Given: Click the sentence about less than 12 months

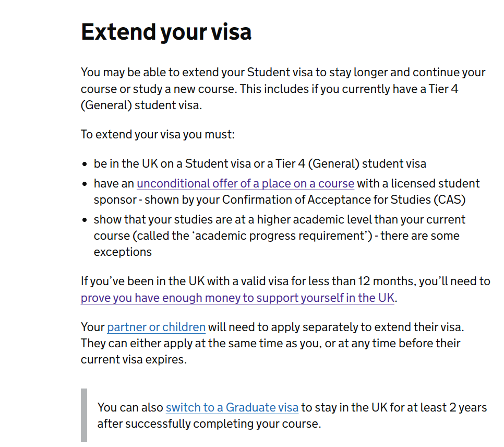Looking at the screenshot, I should click(285, 289).
